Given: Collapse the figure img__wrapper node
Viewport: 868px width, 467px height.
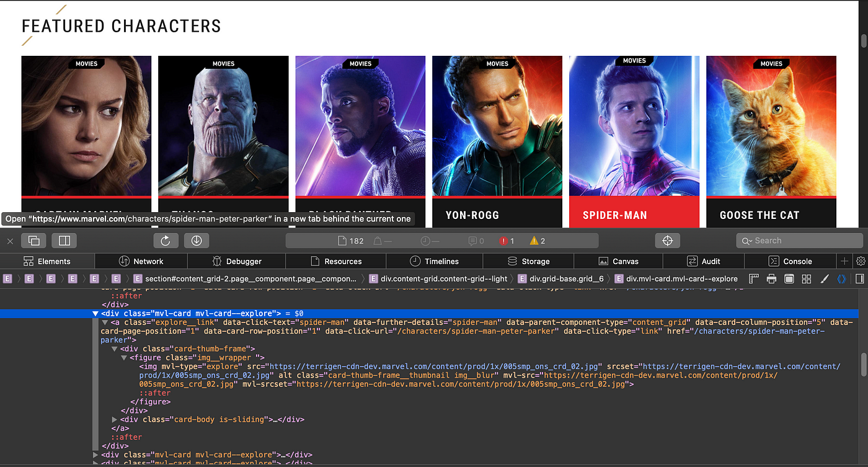Looking at the screenshot, I should click(125, 358).
